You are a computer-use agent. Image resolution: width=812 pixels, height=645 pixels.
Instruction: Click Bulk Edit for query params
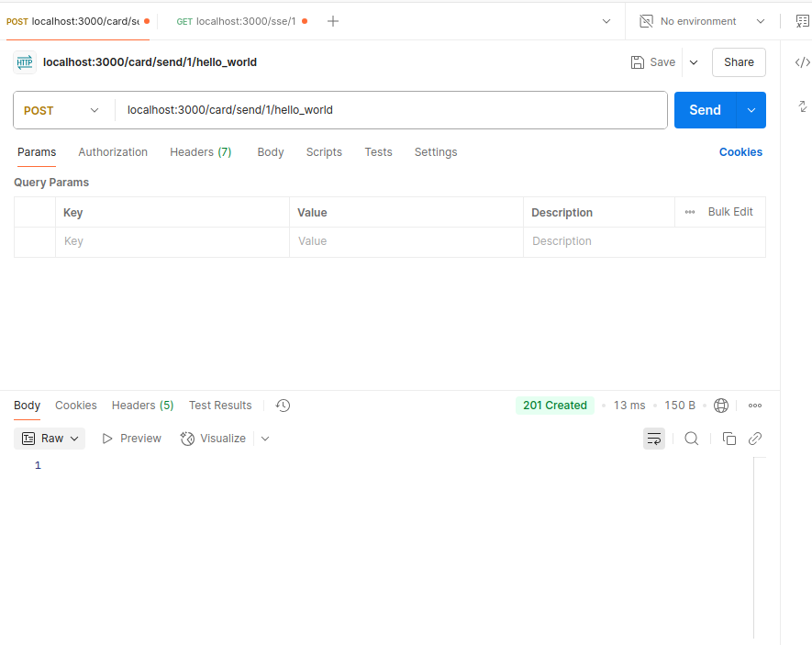(x=730, y=212)
